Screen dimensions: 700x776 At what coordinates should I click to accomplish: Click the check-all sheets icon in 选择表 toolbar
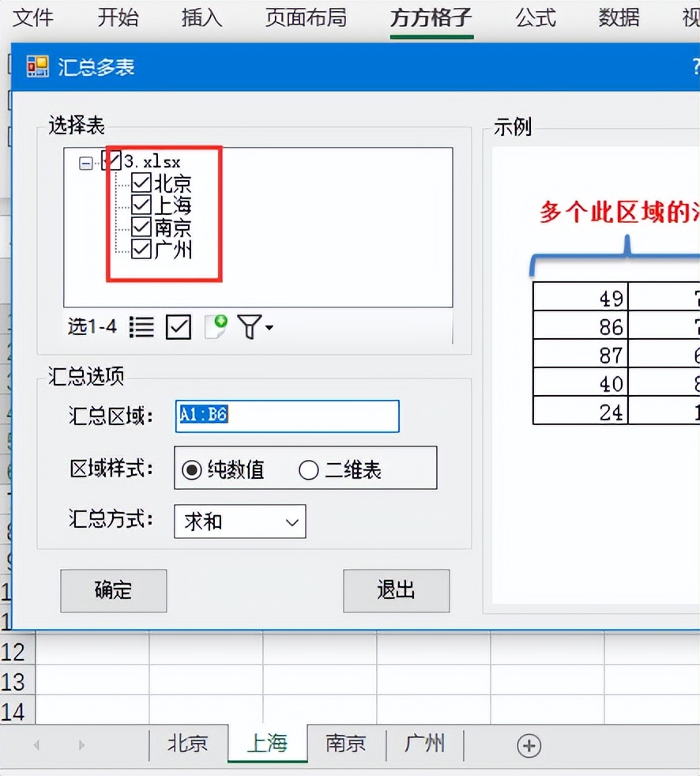(x=179, y=326)
